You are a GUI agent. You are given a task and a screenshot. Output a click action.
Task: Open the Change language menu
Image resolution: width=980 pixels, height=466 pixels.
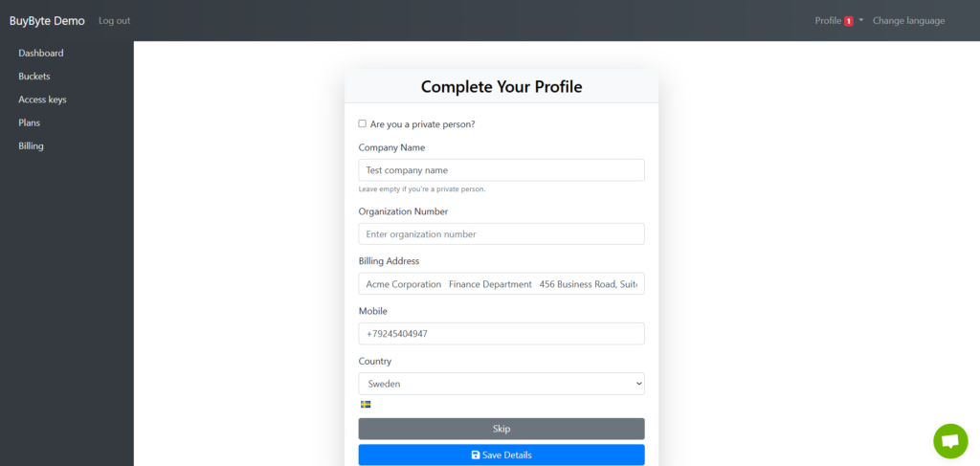click(908, 21)
